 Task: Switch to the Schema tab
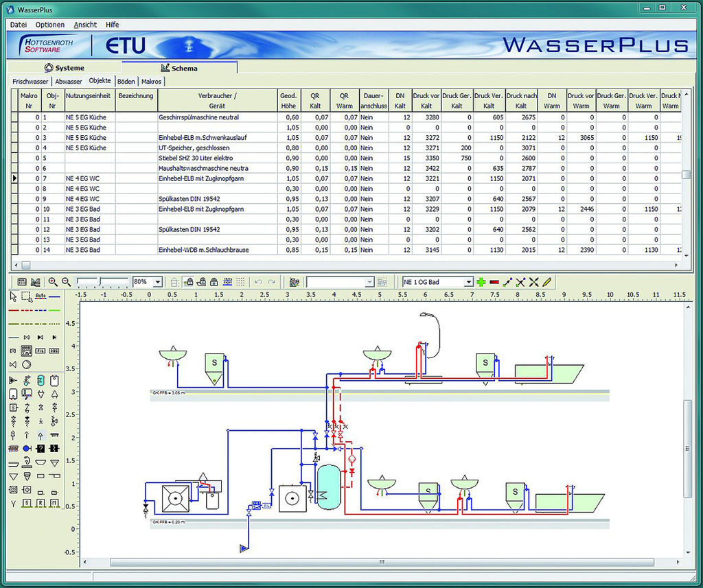click(x=179, y=68)
